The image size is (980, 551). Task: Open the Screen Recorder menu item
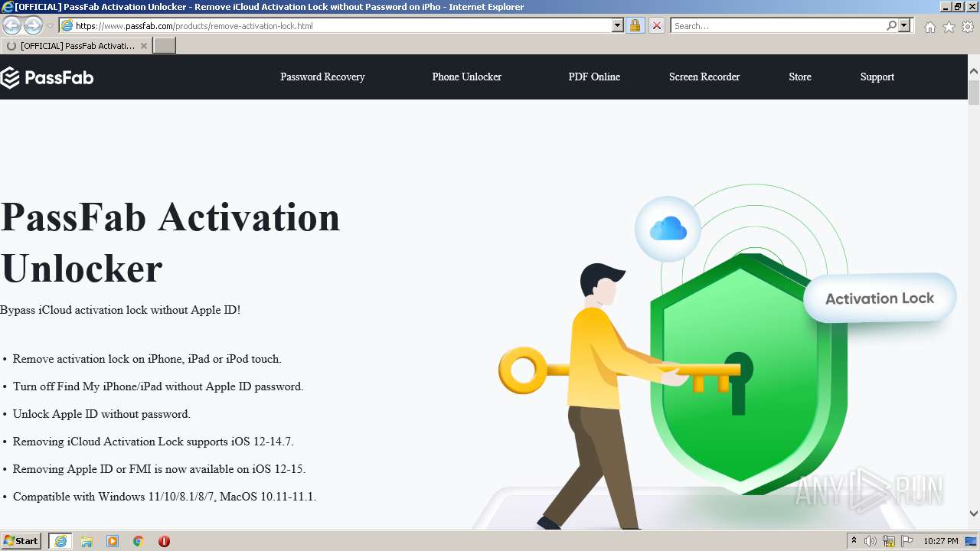704,77
